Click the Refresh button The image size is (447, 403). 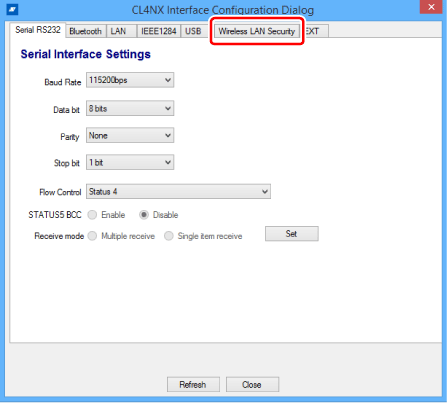(193, 385)
